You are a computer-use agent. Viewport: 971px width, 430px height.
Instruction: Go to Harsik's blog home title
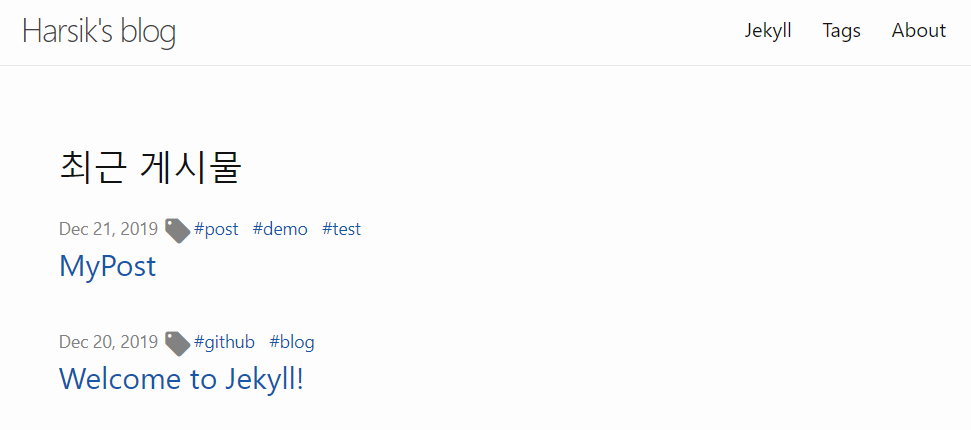(x=99, y=31)
